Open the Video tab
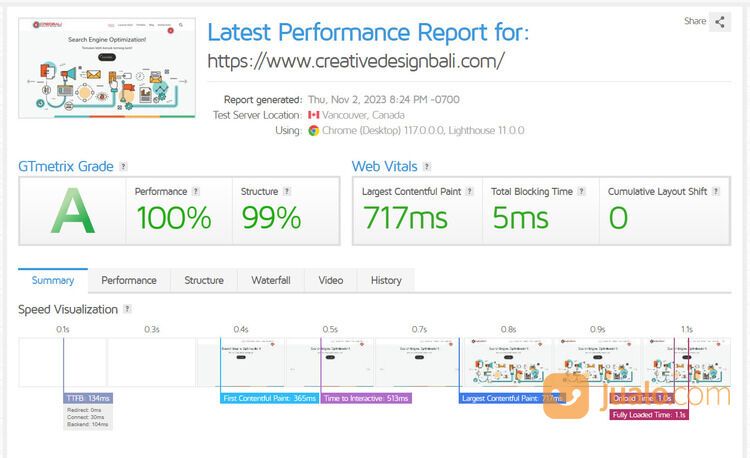 click(331, 280)
